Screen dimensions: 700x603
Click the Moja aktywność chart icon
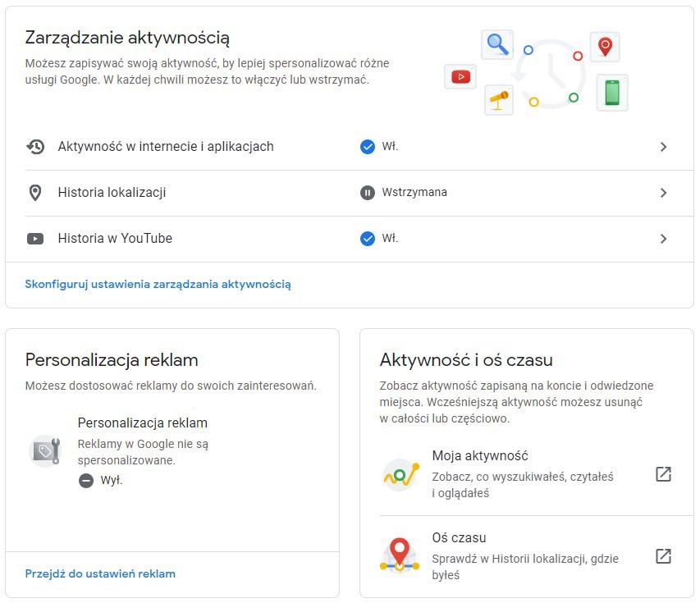[x=401, y=474]
